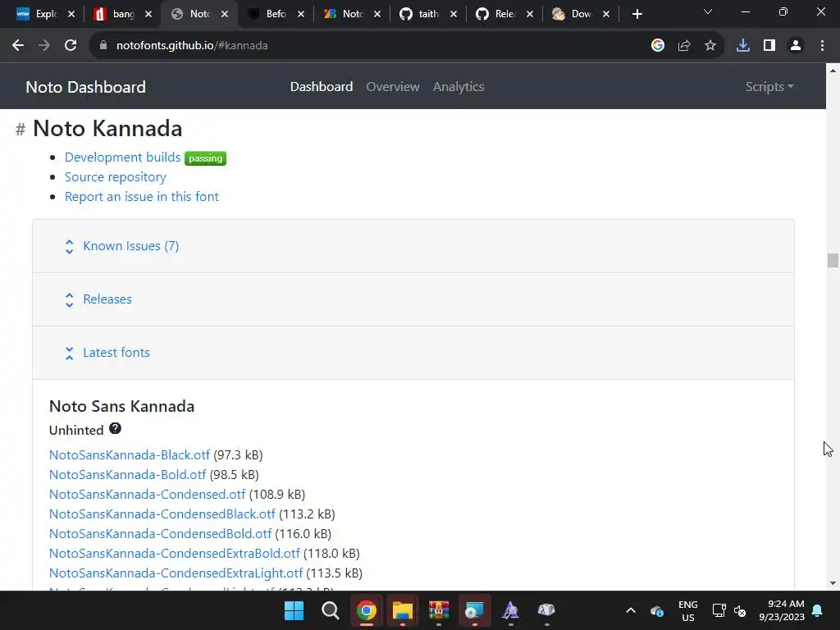Open WinRAR from the taskbar
Image resolution: width=840 pixels, height=630 pixels.
pyautogui.click(x=438, y=610)
